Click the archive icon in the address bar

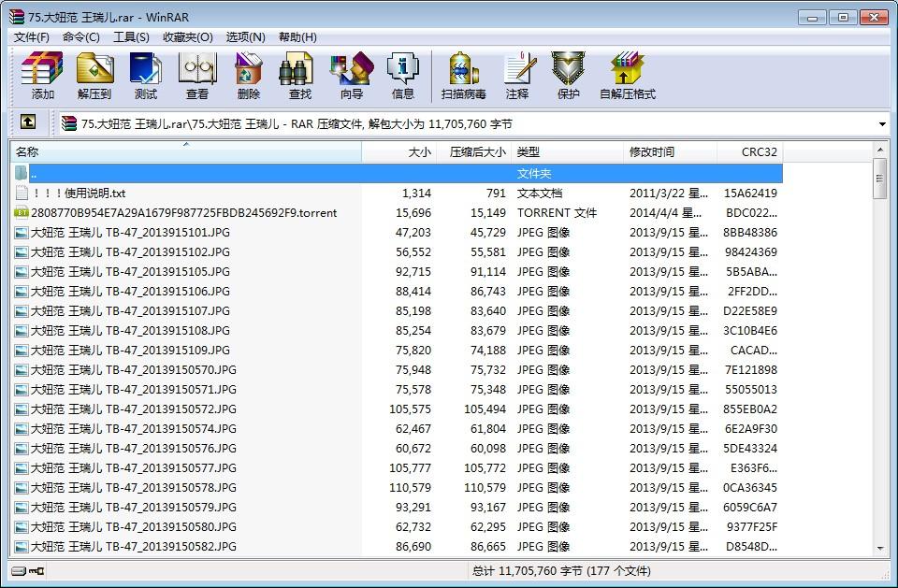(69, 123)
